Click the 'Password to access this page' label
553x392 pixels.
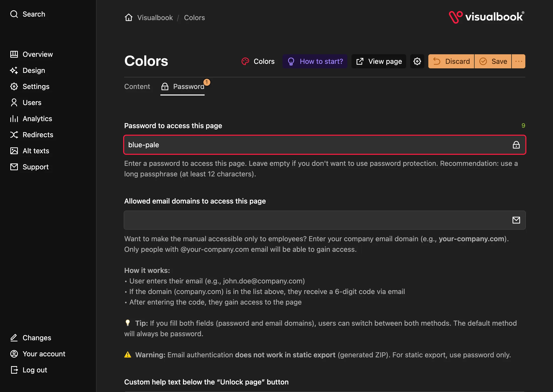[x=173, y=126]
